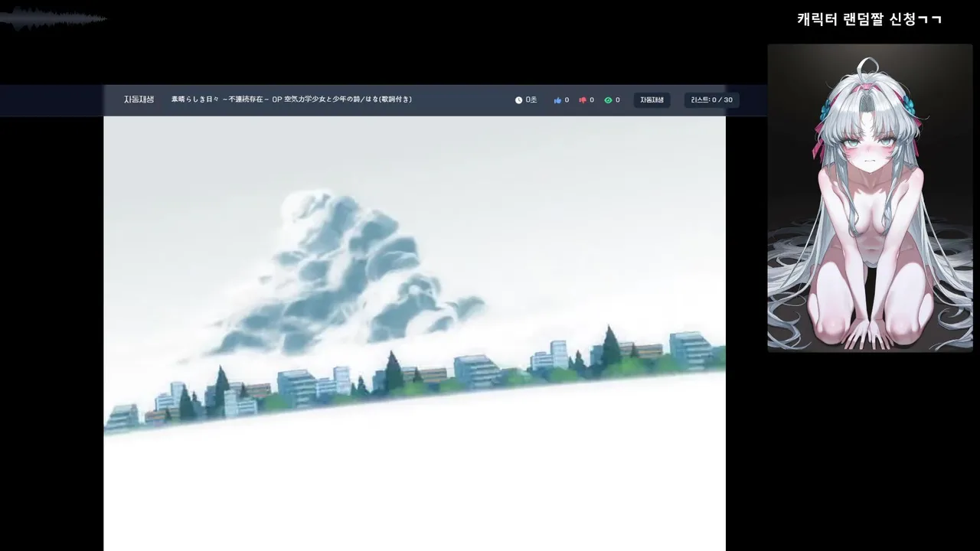Click the 캐릭터 랜덤짤 신청ㄱㄱ heading

[870, 20]
